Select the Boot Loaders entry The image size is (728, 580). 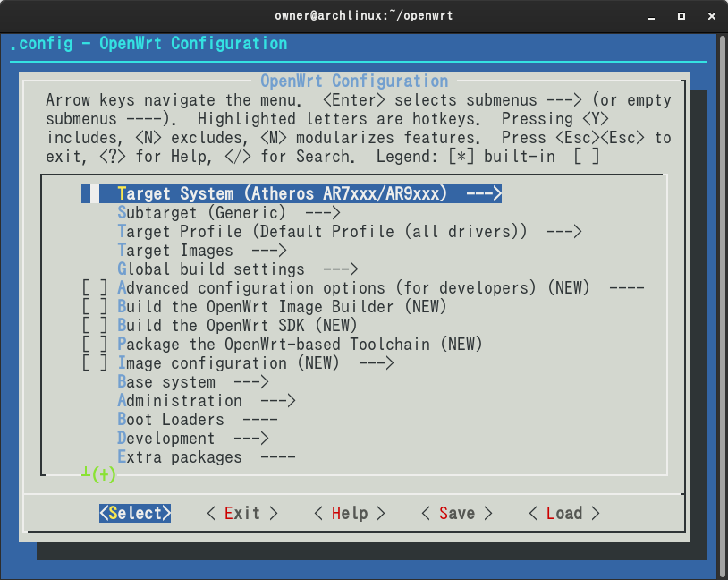(198, 420)
